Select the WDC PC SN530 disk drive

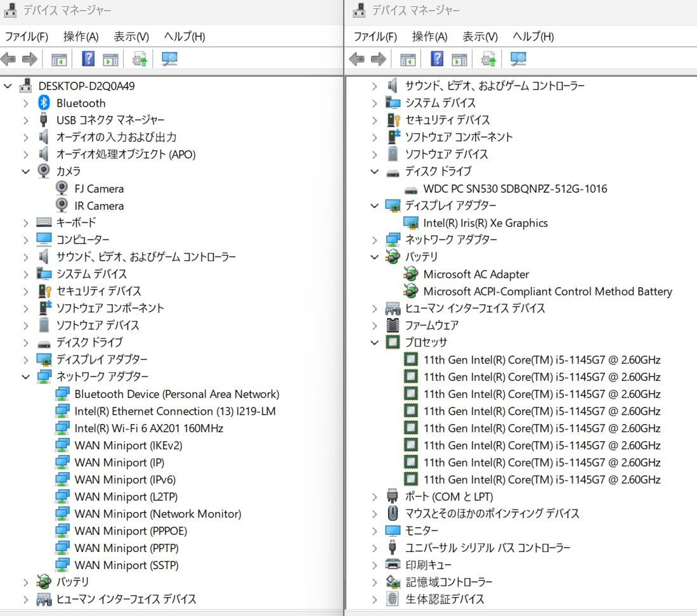click(515, 189)
